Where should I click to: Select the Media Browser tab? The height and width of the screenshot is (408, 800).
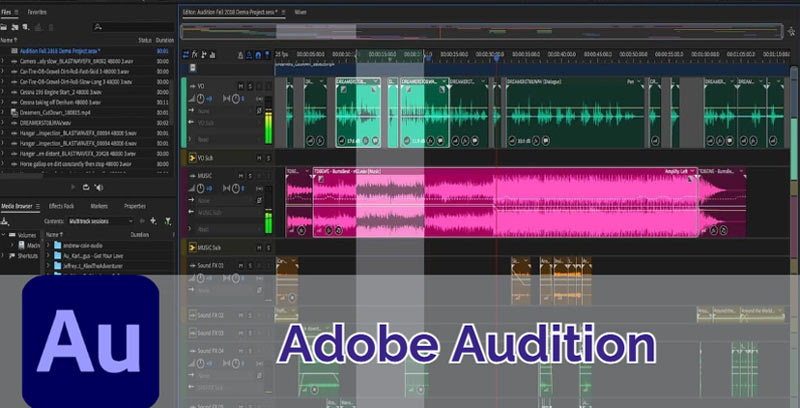(16, 206)
